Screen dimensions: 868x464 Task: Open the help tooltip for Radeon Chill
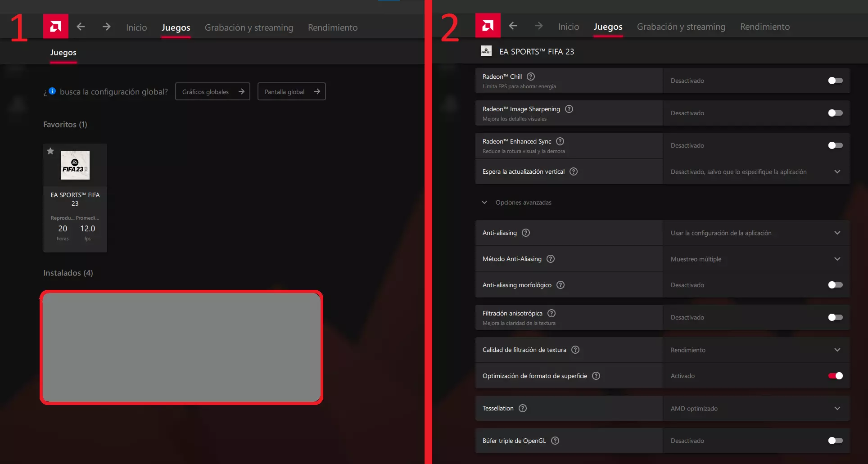pyautogui.click(x=531, y=77)
